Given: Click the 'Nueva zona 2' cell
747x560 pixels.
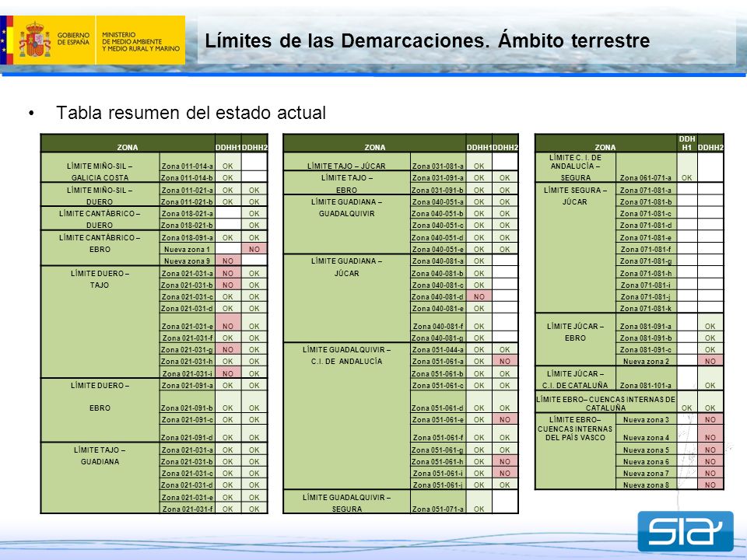Looking at the screenshot, I should [x=646, y=361].
